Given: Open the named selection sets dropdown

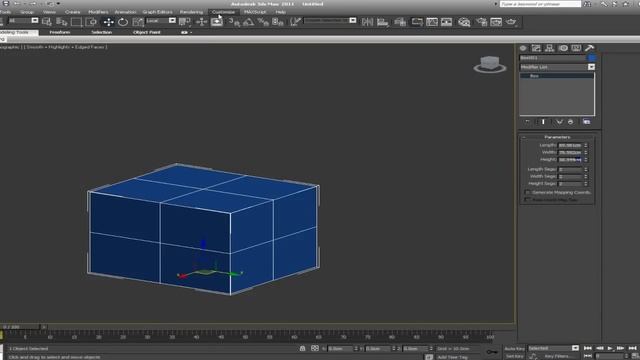Looking at the screenshot, I should click(x=330, y=20).
